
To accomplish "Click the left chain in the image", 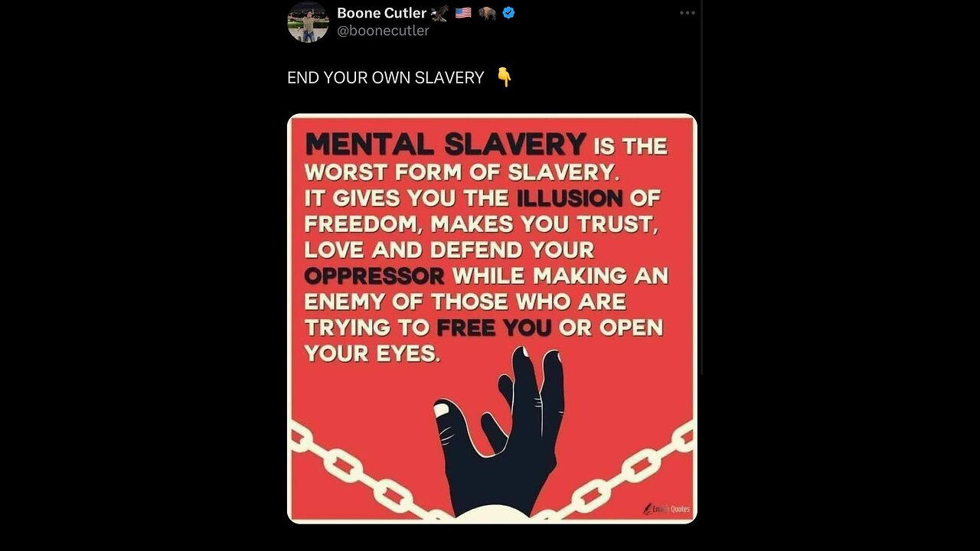I will [361, 473].
